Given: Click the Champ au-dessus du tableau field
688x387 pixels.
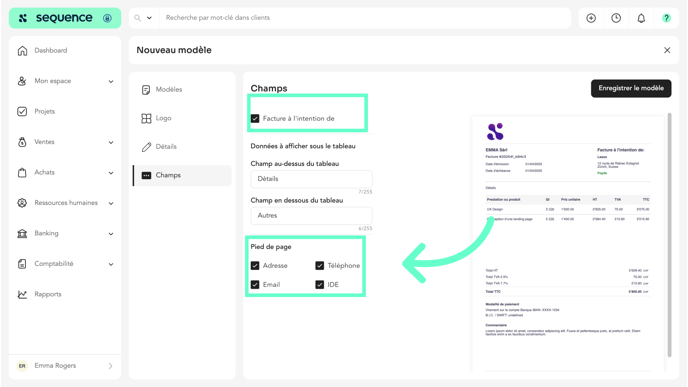Looking at the screenshot, I should point(312,179).
